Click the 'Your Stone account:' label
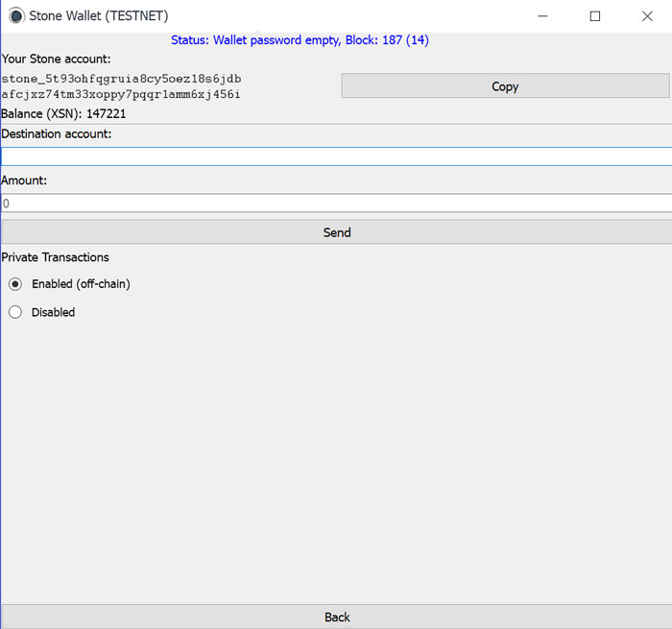 pos(56,59)
